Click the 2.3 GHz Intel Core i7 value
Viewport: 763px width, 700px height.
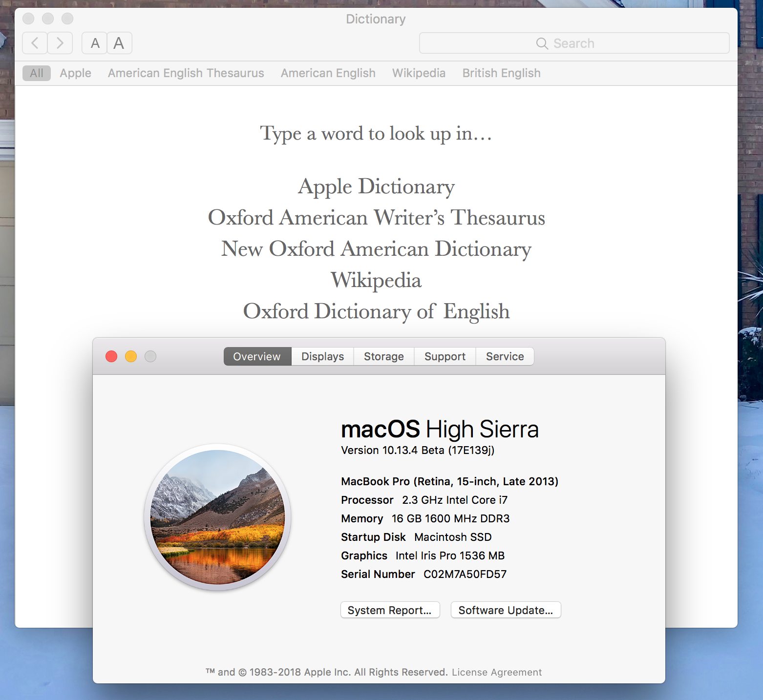(455, 500)
